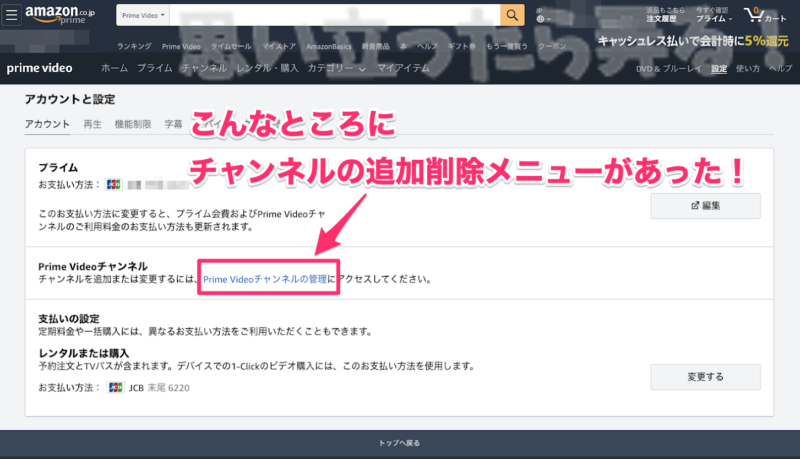
Task: Click the Prime Videoチャンネル section heading
Action: point(93,266)
